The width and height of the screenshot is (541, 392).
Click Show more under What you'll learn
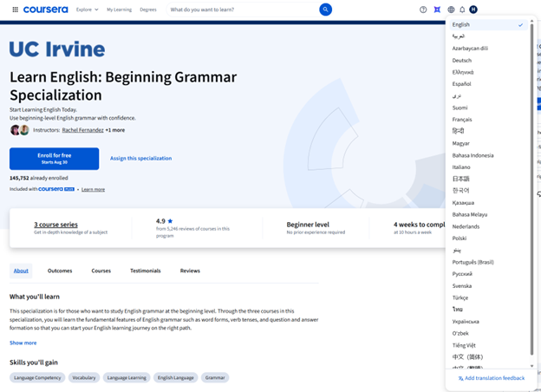(x=23, y=343)
